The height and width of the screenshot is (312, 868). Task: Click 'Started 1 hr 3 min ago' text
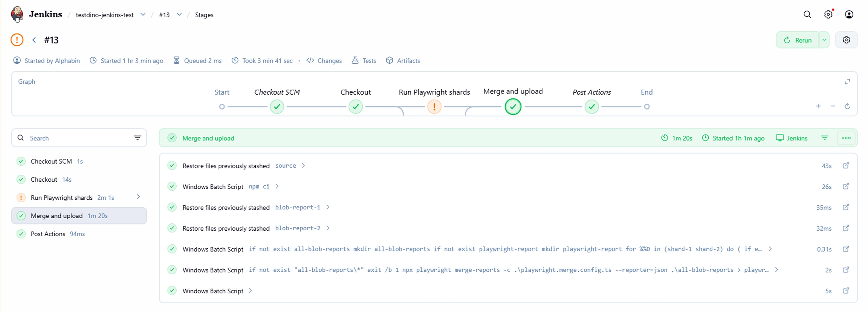coord(132,61)
